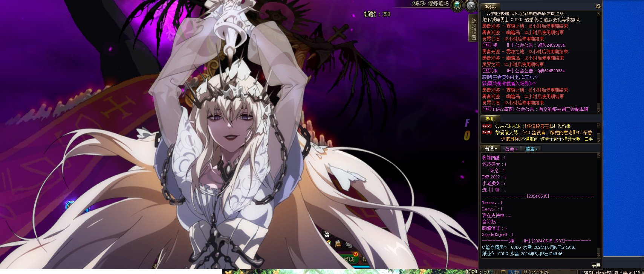Click player name 活在史诗中 in chat
The image size is (644, 274).
click(493, 215)
